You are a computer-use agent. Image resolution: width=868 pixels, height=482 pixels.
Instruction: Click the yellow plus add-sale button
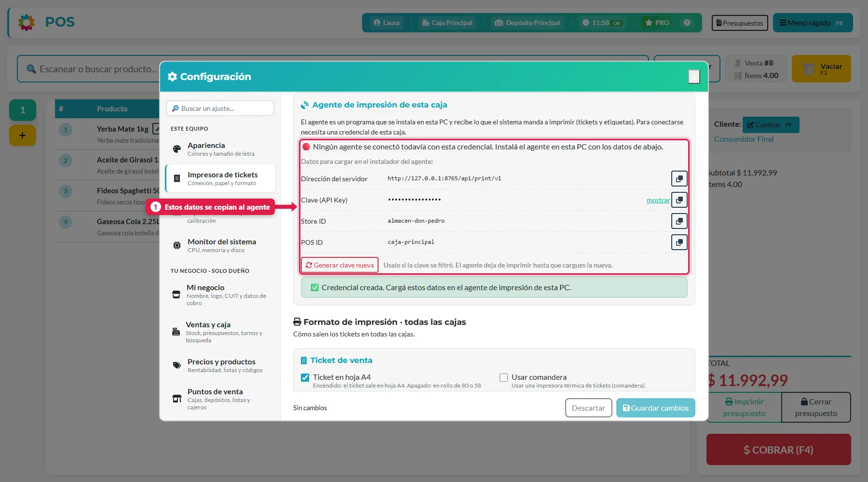(22, 135)
